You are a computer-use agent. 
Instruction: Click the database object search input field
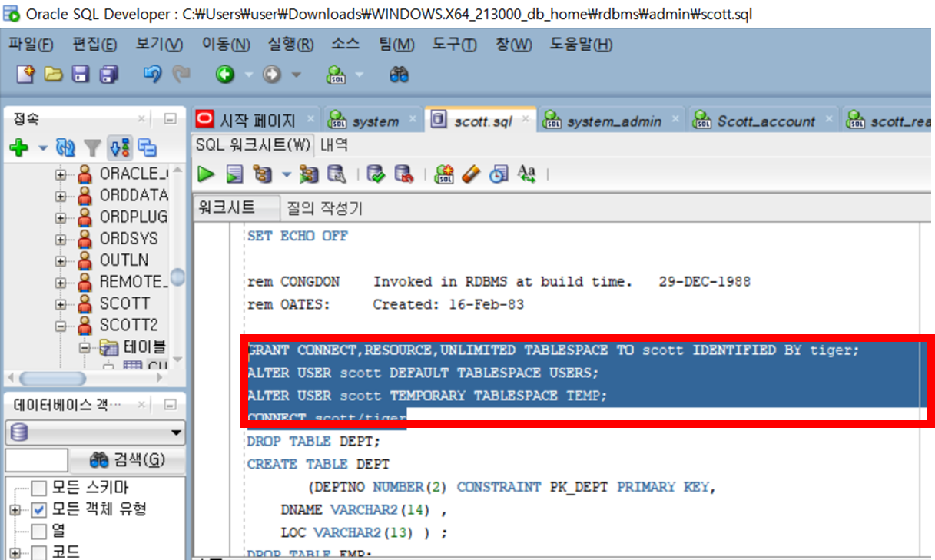pyautogui.click(x=36, y=460)
